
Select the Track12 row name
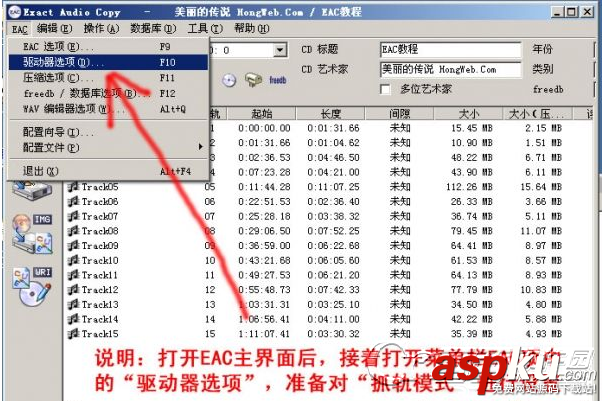click(100, 290)
